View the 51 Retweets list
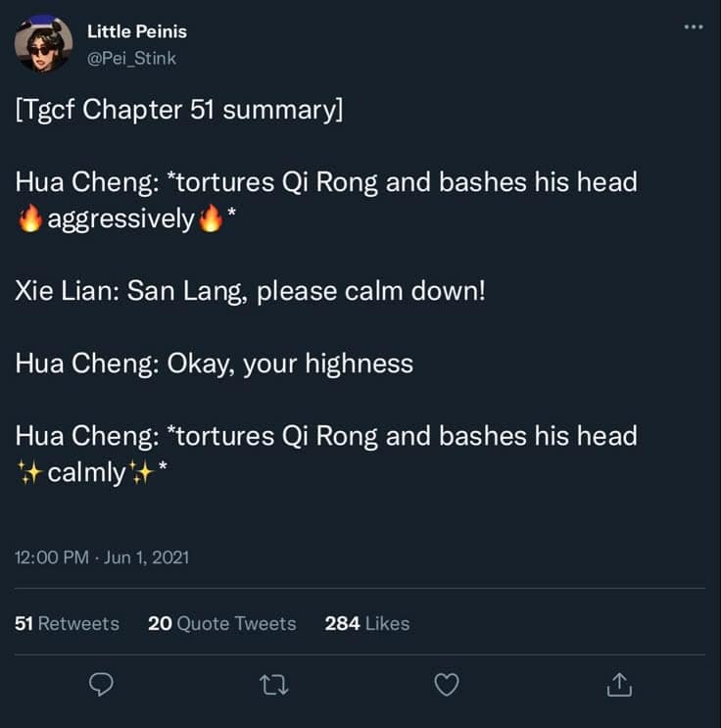Image resolution: width=721 pixels, height=728 pixels. (x=67, y=623)
